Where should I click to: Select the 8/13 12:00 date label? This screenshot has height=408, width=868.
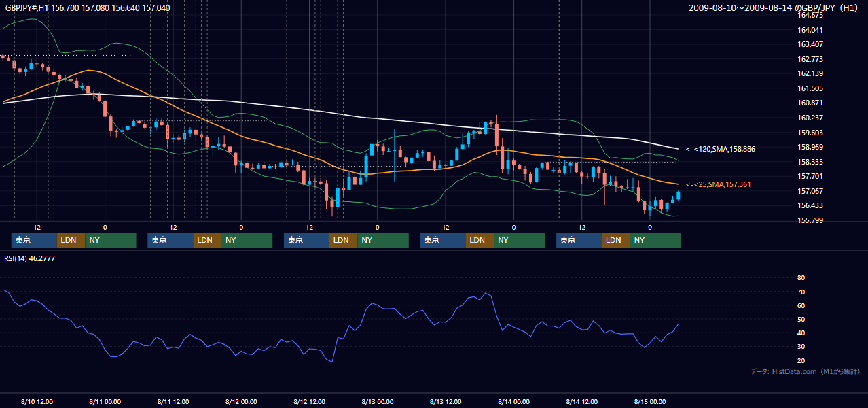click(x=446, y=402)
